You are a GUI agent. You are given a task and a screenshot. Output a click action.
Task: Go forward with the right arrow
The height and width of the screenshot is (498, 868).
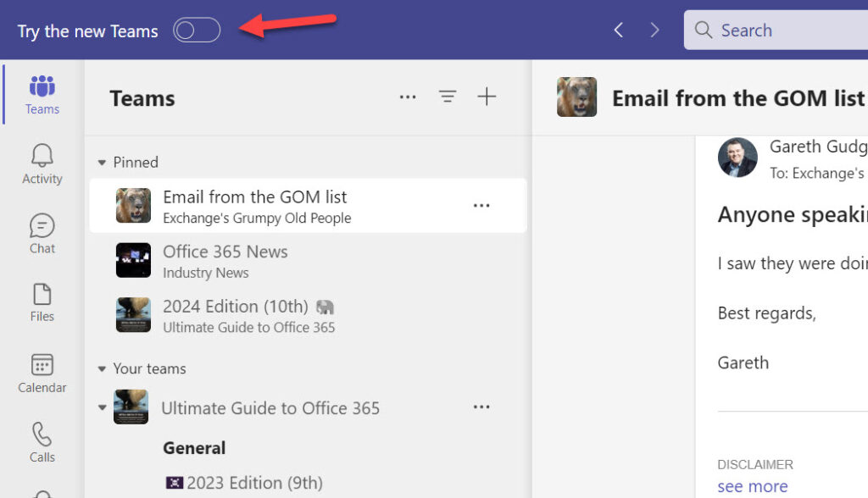(654, 30)
